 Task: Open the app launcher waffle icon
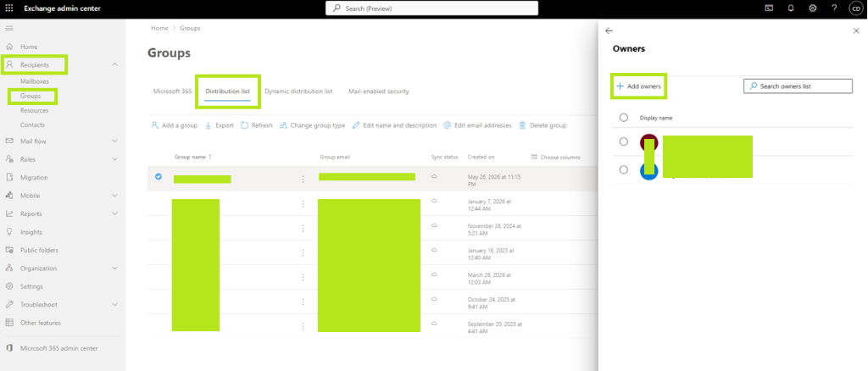click(x=9, y=8)
